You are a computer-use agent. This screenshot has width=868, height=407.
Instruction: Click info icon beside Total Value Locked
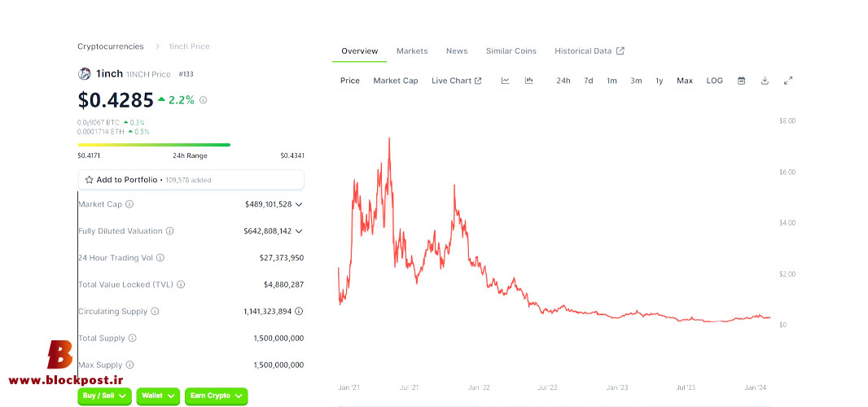[x=181, y=285]
